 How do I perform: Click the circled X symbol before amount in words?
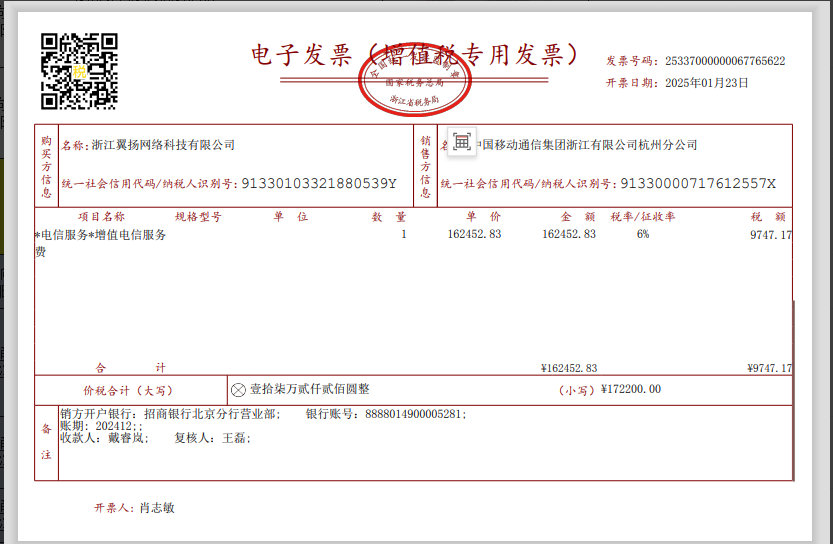[238, 390]
